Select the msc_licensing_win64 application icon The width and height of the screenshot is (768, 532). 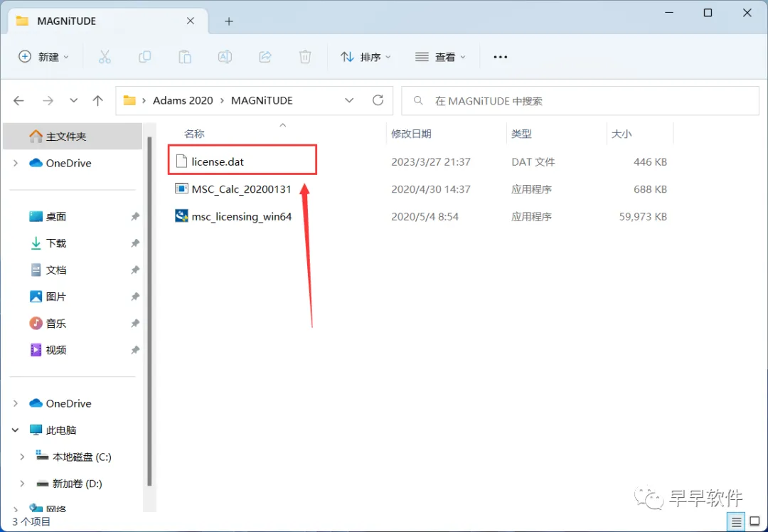pos(181,216)
